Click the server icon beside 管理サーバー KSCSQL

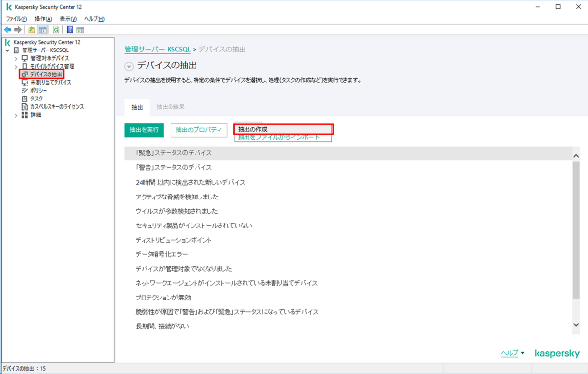(17, 50)
